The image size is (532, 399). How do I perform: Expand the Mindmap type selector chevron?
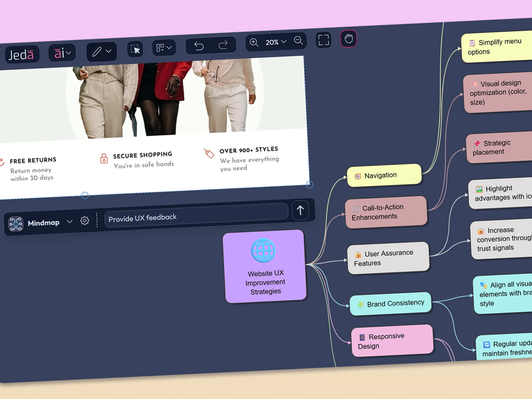coord(70,222)
